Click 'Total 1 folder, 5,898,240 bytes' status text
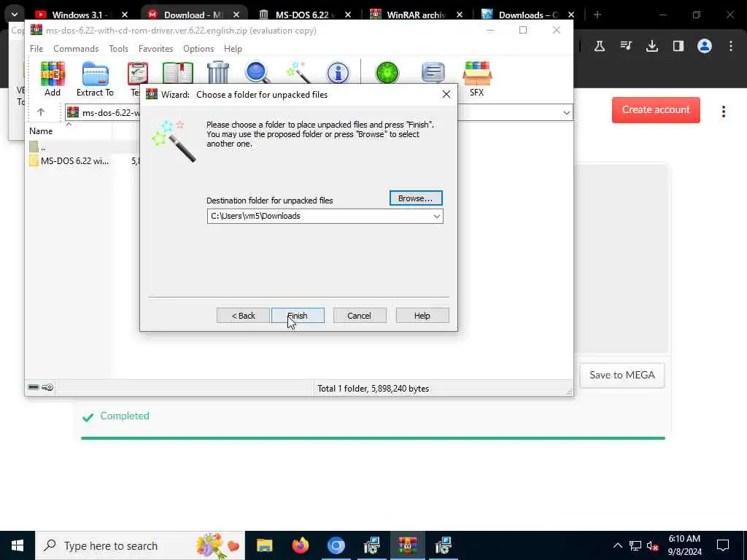Screen dimensions: 747x560 373,389
